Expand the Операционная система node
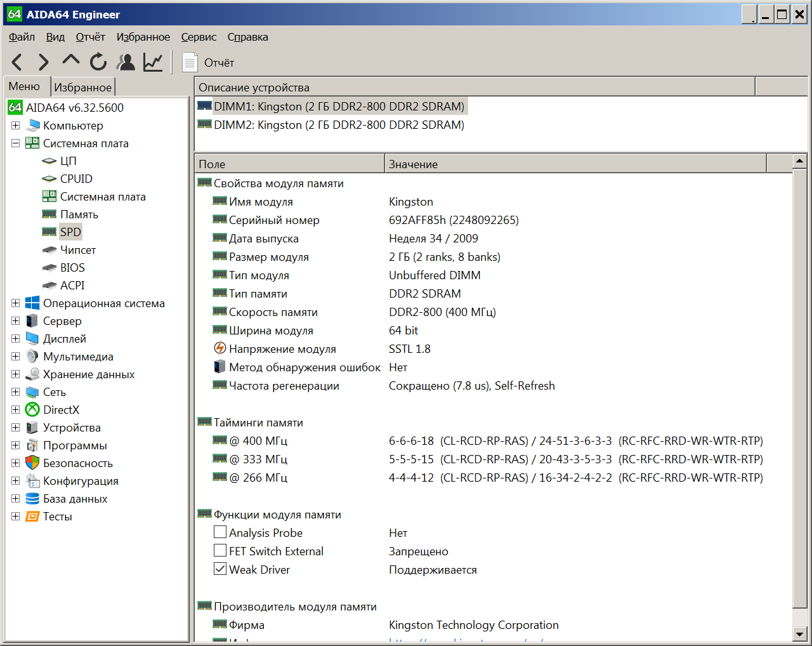The height and width of the screenshot is (646, 812). pyautogui.click(x=15, y=303)
